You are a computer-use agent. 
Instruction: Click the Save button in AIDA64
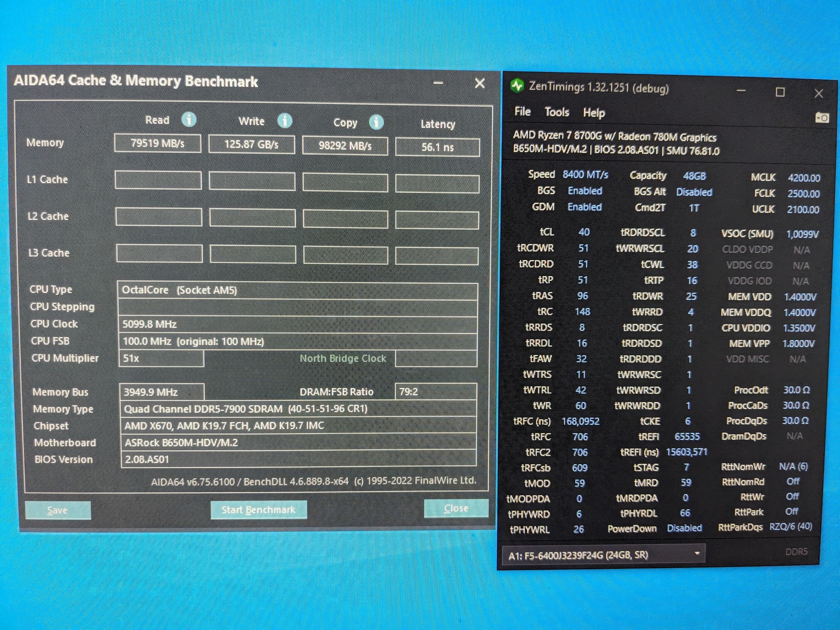tap(58, 510)
